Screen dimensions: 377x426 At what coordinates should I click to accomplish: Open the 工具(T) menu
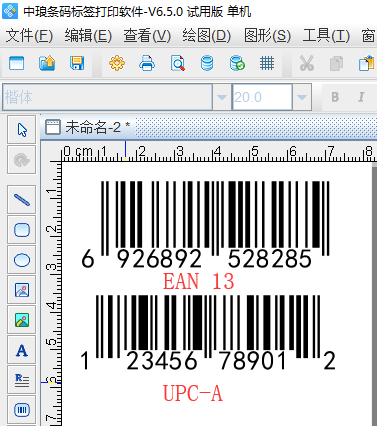pos(326,35)
